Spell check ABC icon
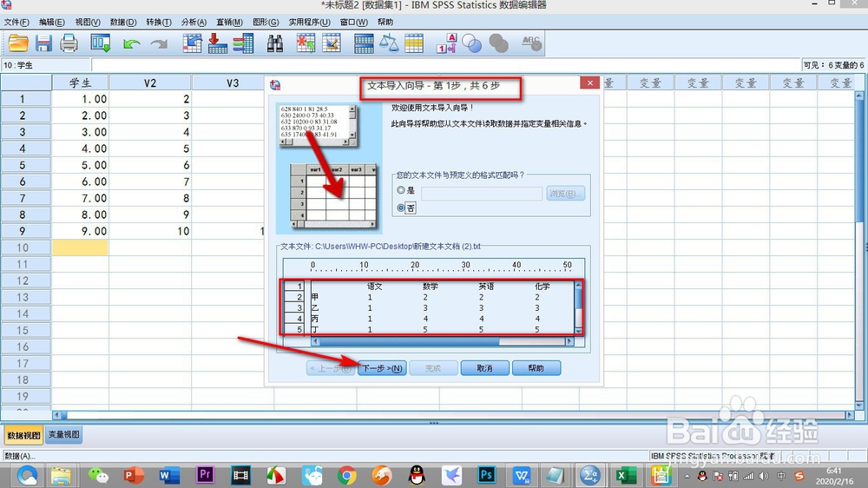 tap(531, 43)
